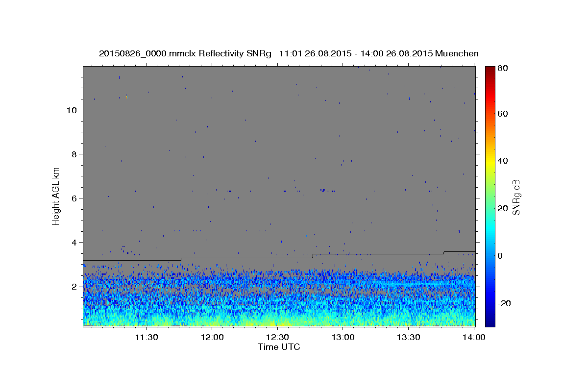Click the 'Height AGL km' axis label
This screenshot has height=392, width=588.
[56, 196]
